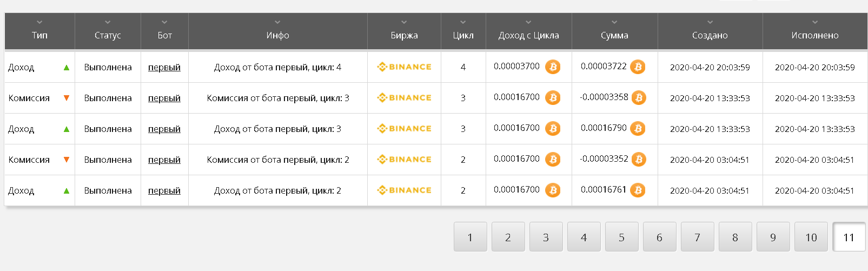Expand the sort chevron above Тип column

click(x=39, y=22)
